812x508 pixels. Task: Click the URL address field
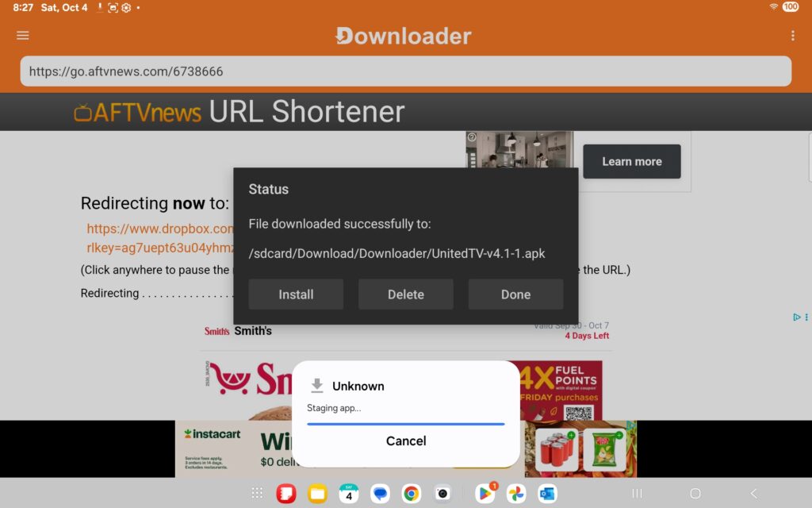pos(405,71)
